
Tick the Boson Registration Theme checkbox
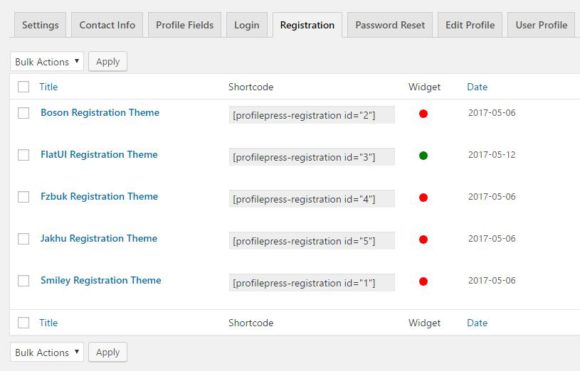pyautogui.click(x=23, y=113)
